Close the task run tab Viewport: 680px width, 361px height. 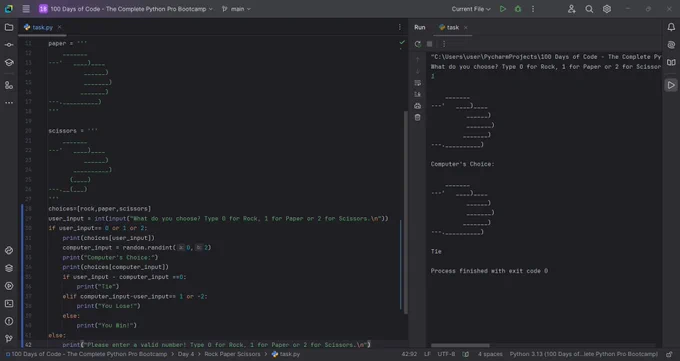pos(466,27)
